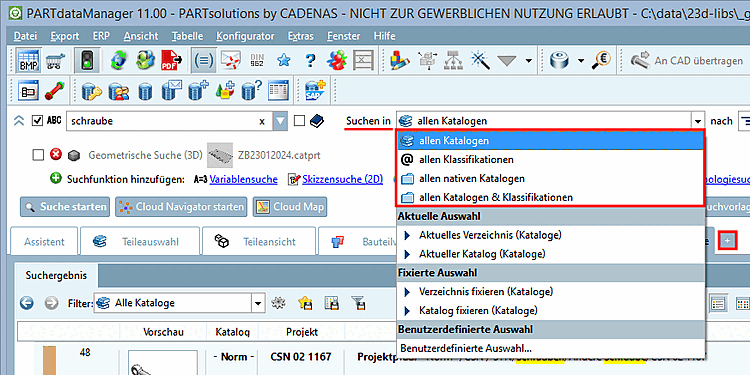The height and width of the screenshot is (375, 750).
Task: Click the red dumbbell part icon
Action: pyautogui.click(x=55, y=90)
